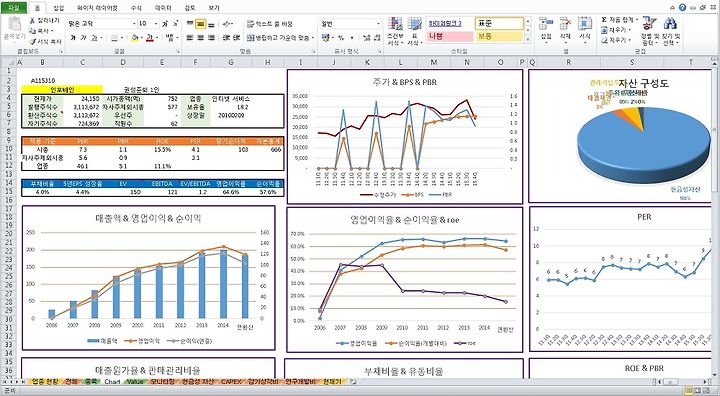Click the cell borders icon
This screenshot has height=396, width=720.
click(114, 38)
